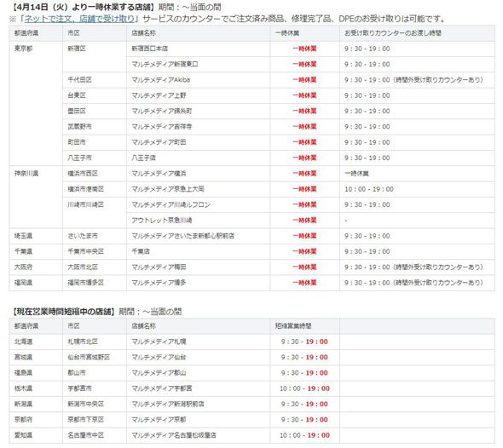Click the マルチメディア梅田 store row
This screenshot has height=448, width=503.
coord(251,267)
